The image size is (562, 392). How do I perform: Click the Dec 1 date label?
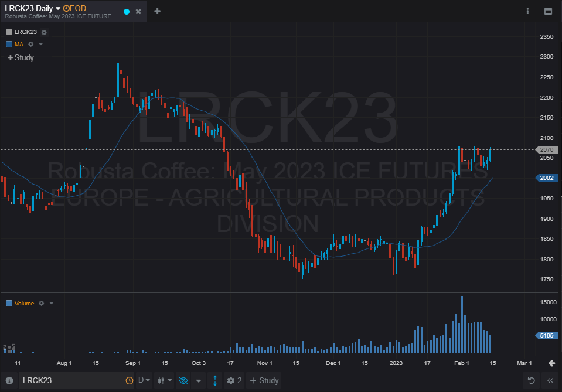[x=333, y=363]
